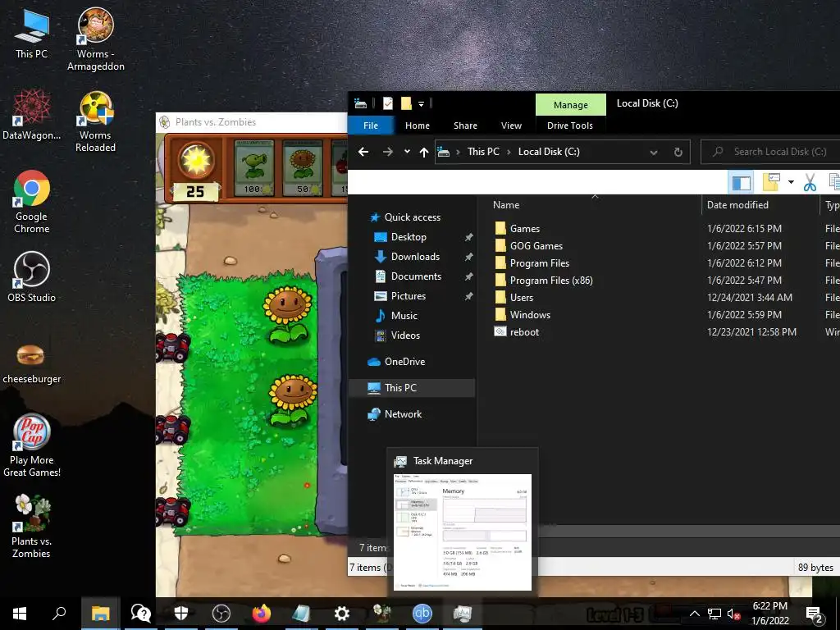Click the top sunflower on the lawn
840x630 pixels.
pyautogui.click(x=288, y=314)
